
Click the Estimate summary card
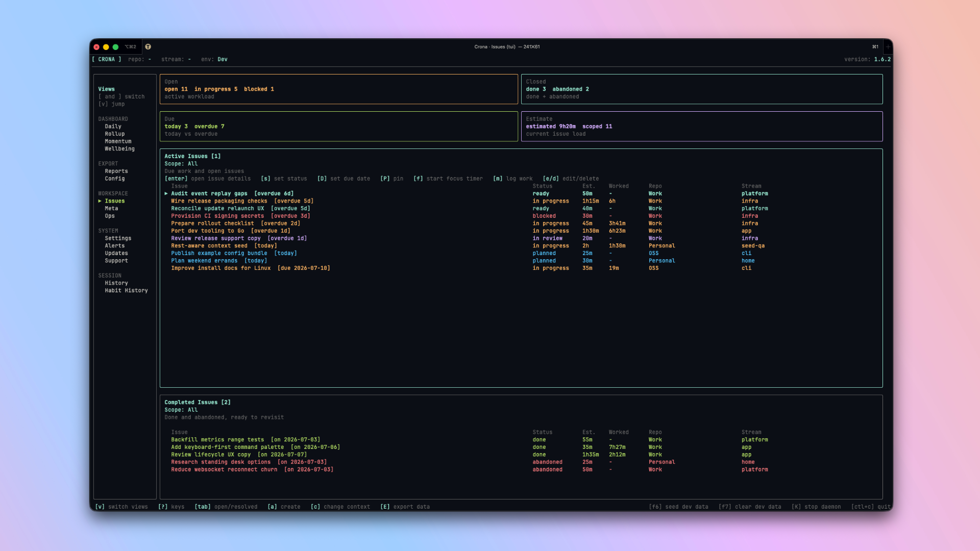[702, 127]
